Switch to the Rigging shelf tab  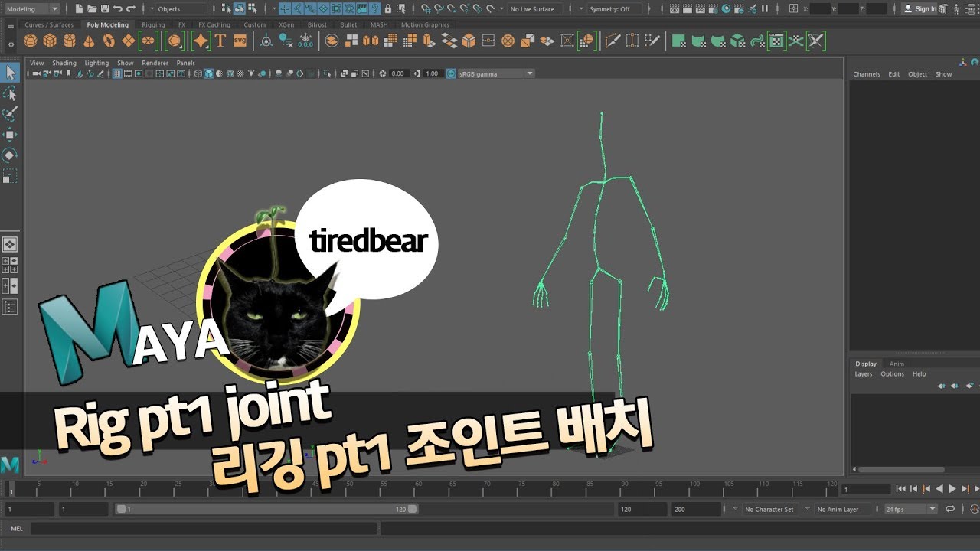click(153, 24)
